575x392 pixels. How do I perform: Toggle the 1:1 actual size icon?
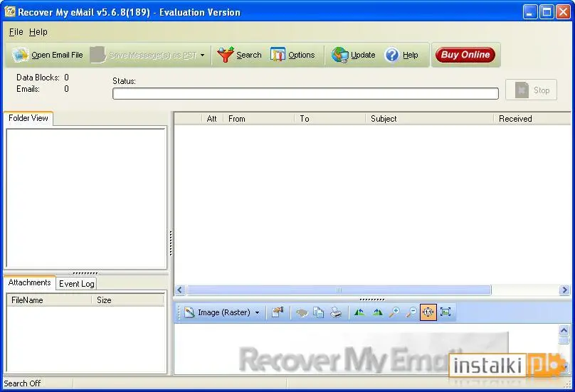point(428,312)
